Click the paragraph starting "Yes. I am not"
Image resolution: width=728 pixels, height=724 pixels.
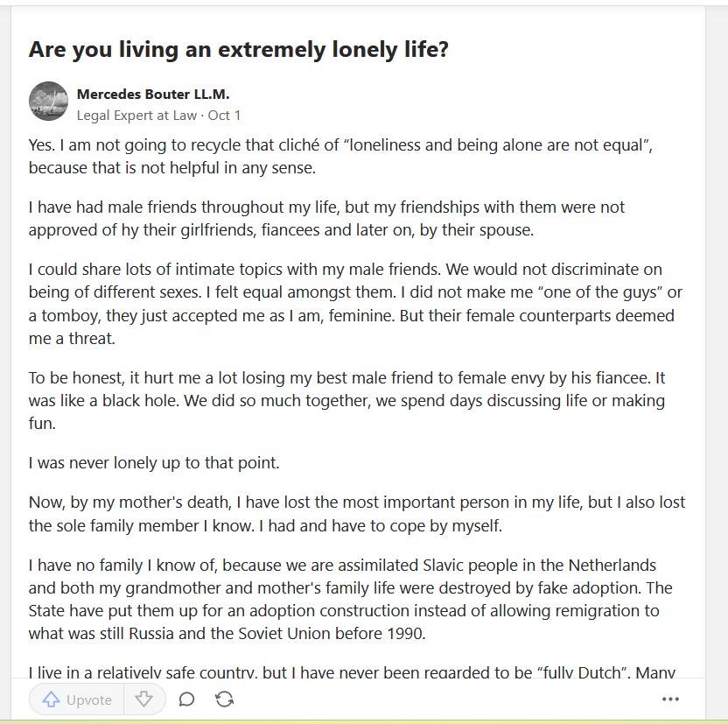tap(340, 157)
